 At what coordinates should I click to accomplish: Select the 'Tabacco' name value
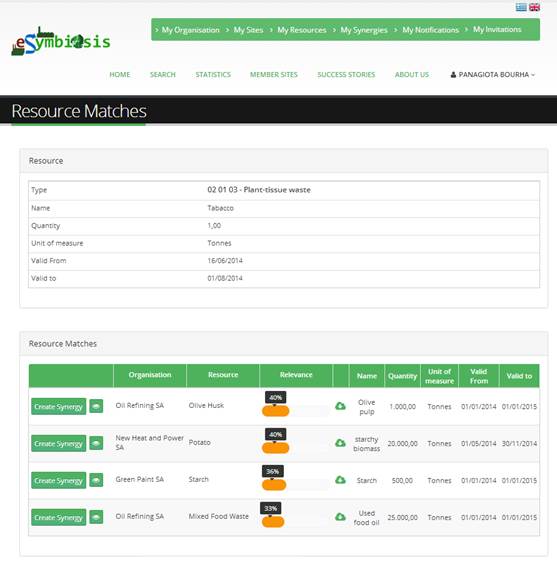[x=220, y=208]
